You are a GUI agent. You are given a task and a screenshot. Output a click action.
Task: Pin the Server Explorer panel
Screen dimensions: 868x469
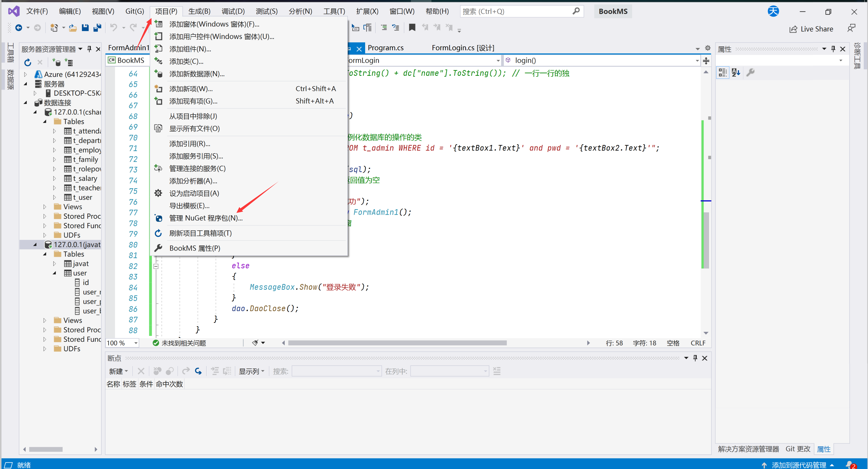89,49
